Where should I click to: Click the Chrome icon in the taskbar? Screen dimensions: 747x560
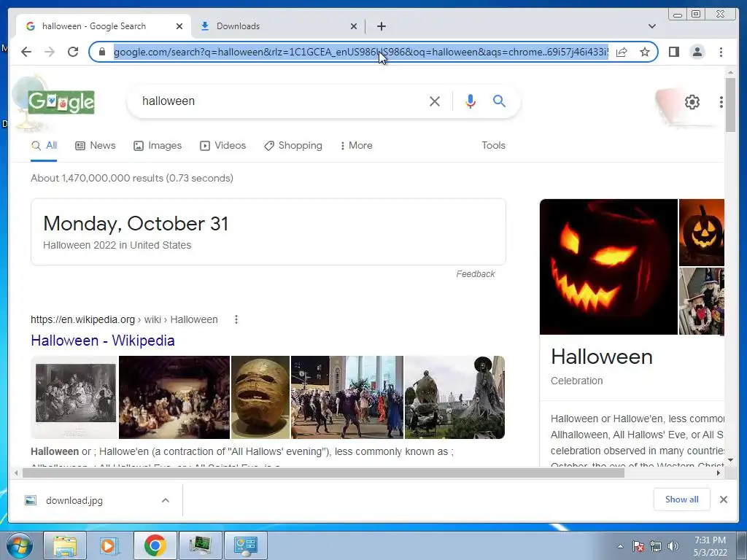click(155, 545)
